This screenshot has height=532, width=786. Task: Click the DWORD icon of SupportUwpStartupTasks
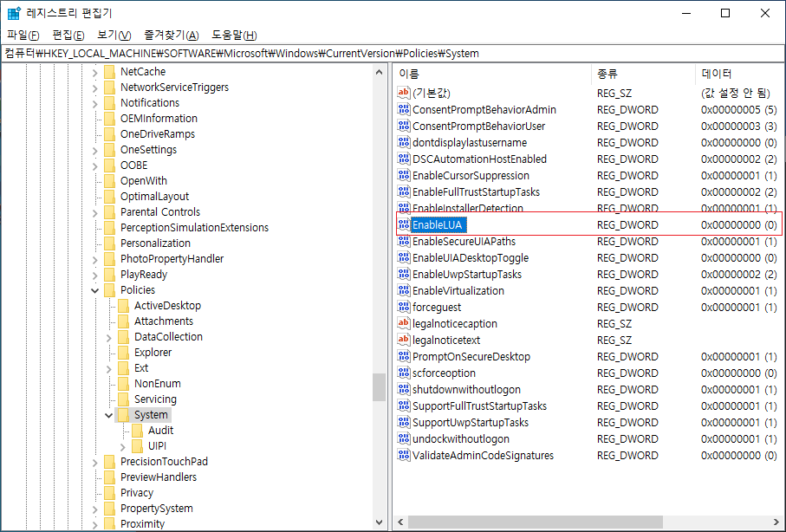(x=404, y=422)
